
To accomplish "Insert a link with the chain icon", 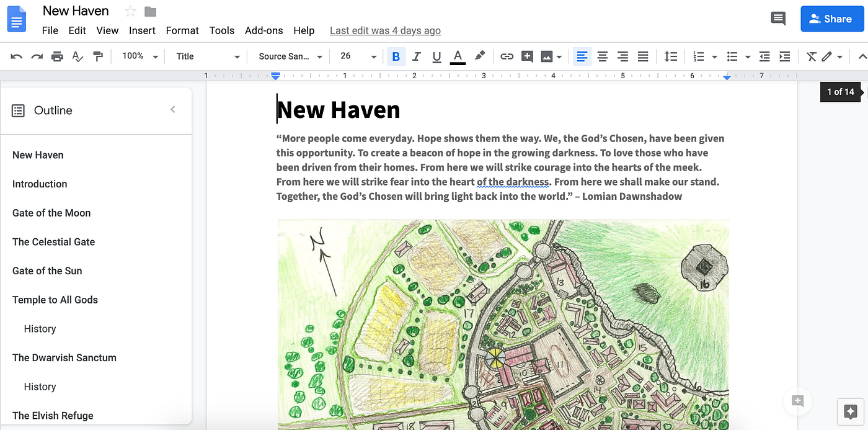I will pos(507,56).
